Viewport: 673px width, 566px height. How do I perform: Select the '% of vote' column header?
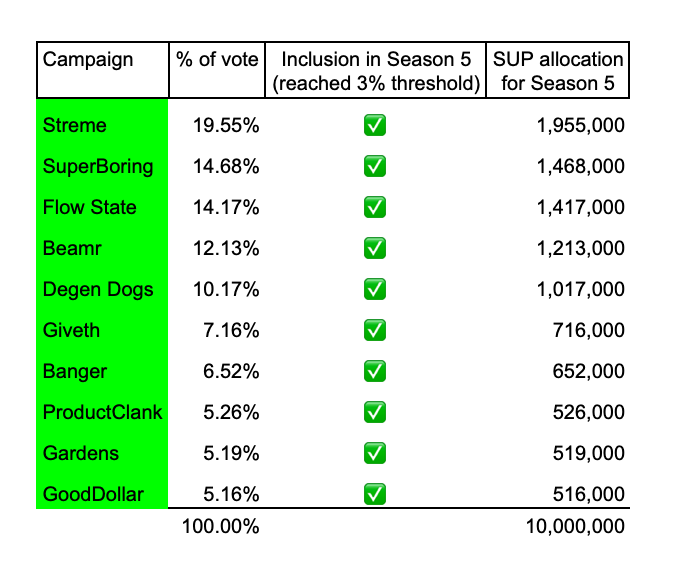pos(217,59)
